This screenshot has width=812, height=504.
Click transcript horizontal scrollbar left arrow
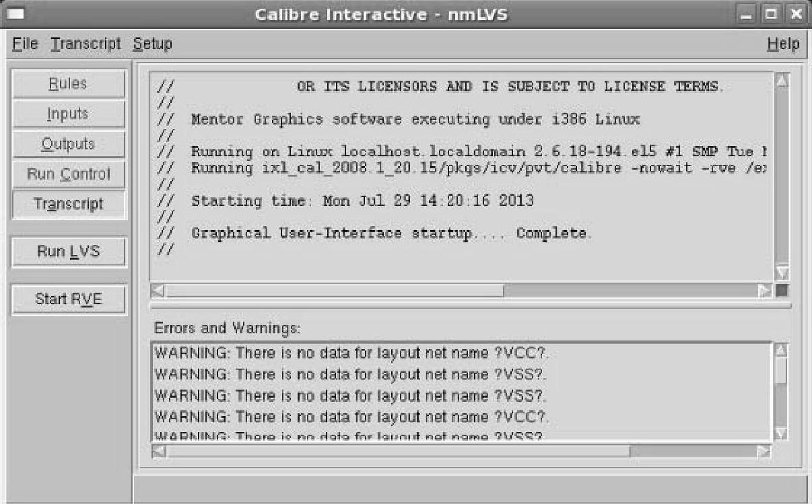click(158, 291)
